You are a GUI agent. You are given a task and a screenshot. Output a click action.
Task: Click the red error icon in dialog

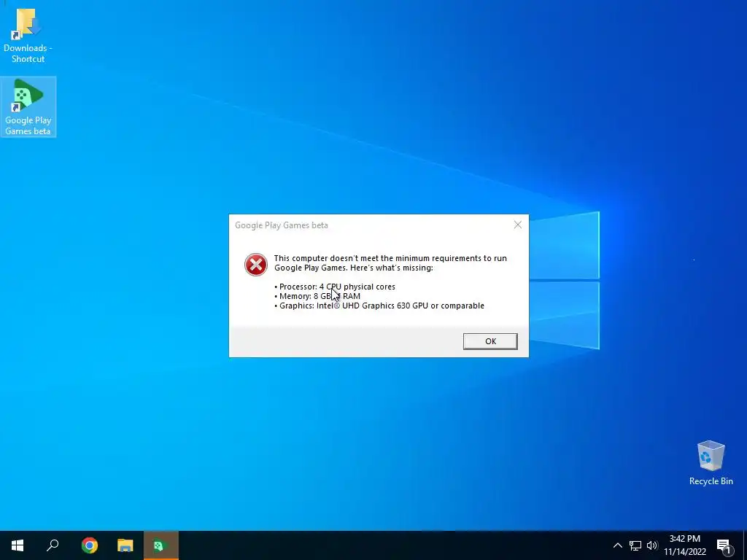[x=256, y=265]
